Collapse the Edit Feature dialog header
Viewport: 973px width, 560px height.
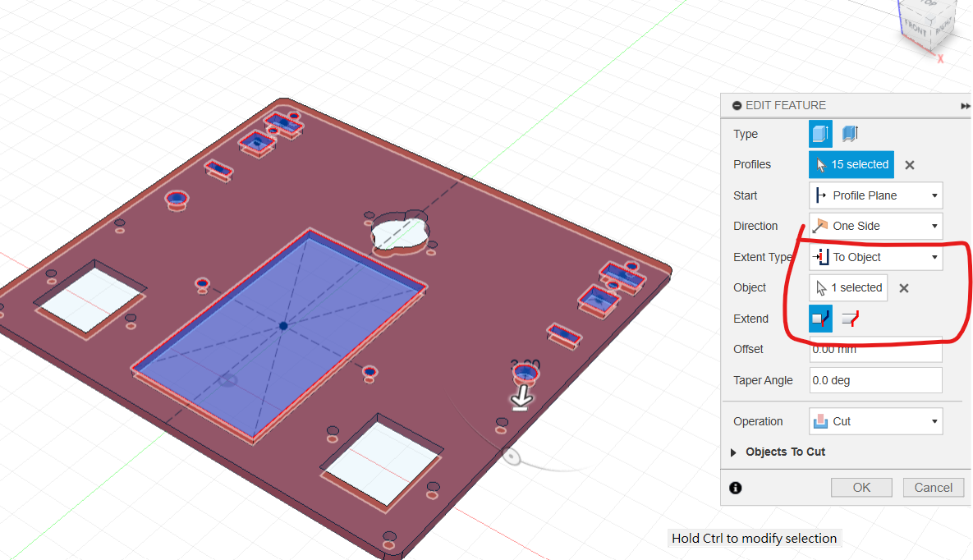point(737,106)
